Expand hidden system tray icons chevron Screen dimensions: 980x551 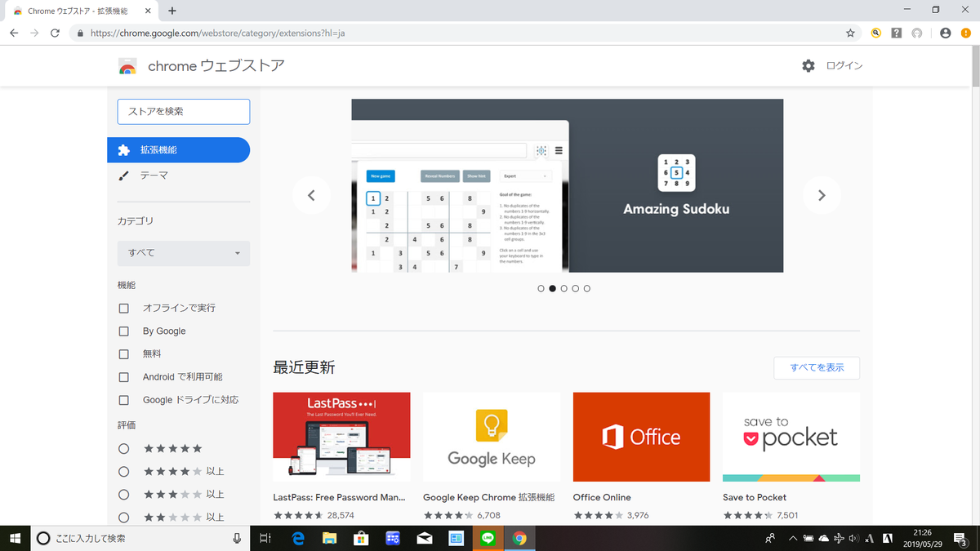(x=792, y=538)
